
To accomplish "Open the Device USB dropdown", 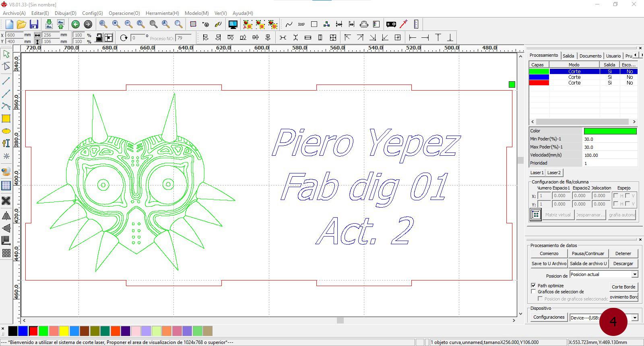I will [x=635, y=317].
